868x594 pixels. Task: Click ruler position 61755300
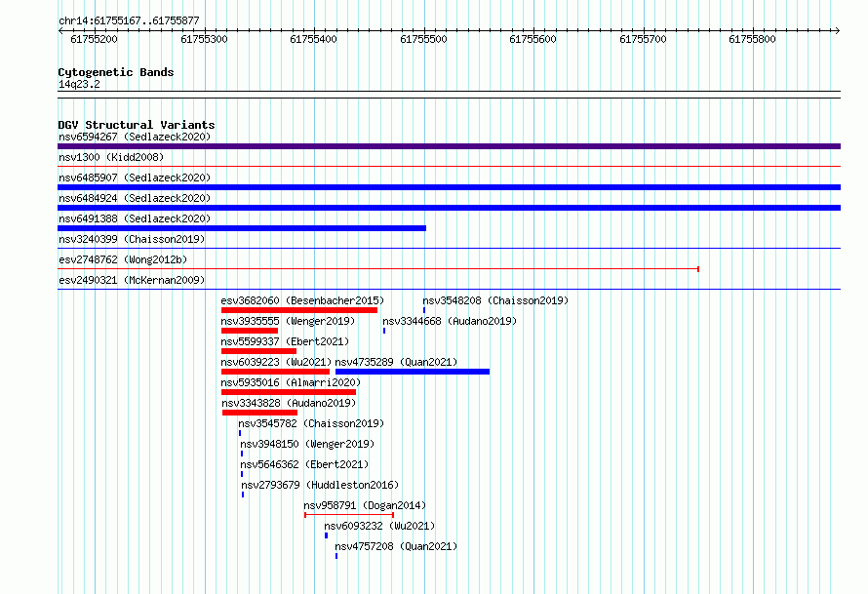click(x=204, y=39)
